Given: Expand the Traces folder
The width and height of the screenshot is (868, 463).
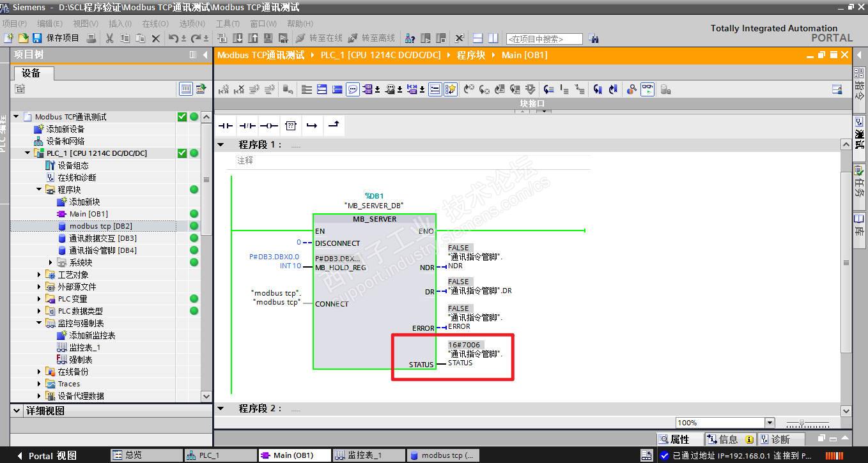Looking at the screenshot, I should (39, 384).
